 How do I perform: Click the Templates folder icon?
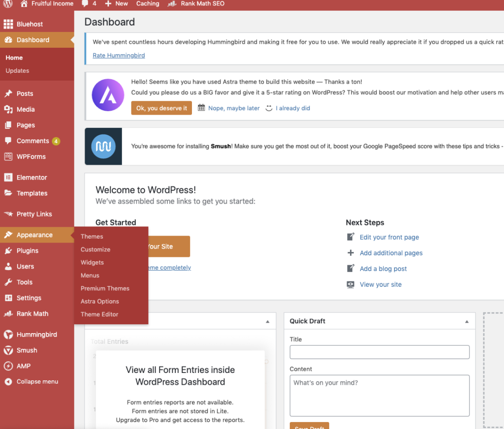click(8, 193)
